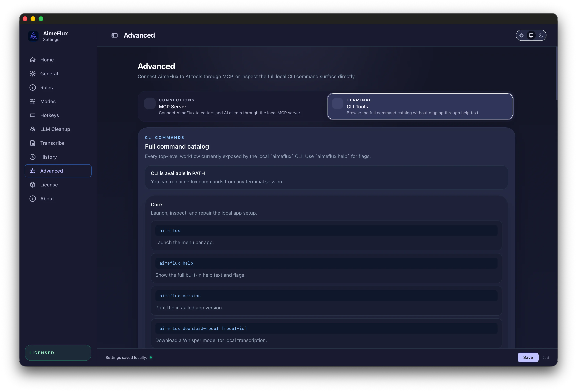Click the Rules info-circle icon

(x=32, y=88)
